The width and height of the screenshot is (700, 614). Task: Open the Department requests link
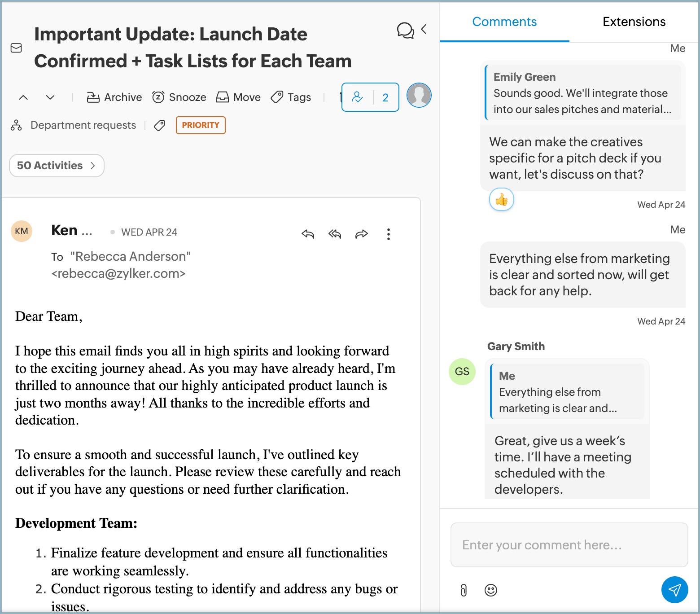tap(83, 125)
